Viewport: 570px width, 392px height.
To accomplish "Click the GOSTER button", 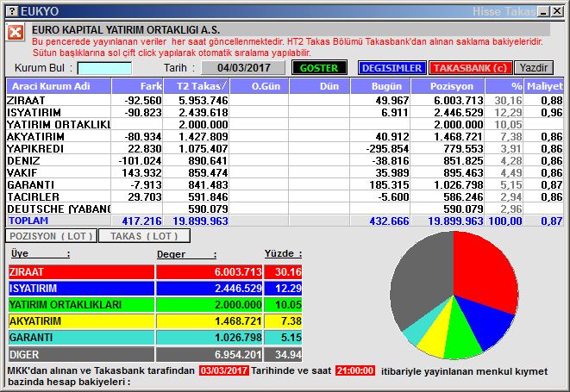I will tap(319, 68).
